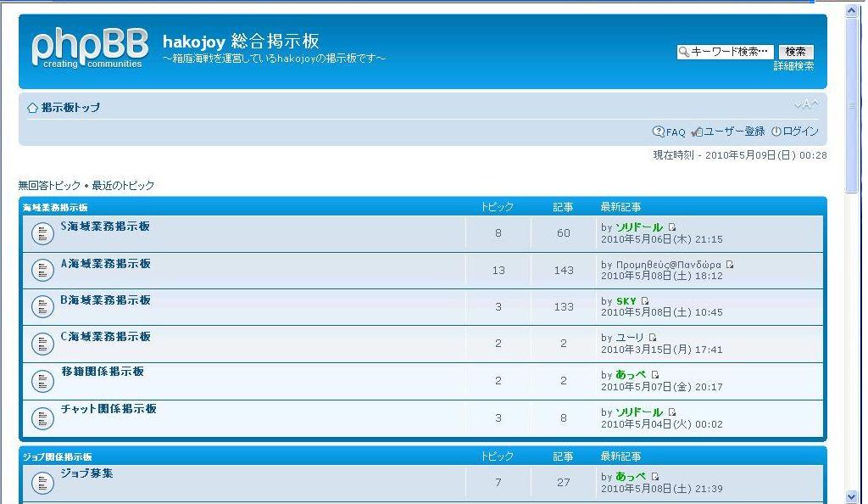The image size is (868, 504).
Task: Open the B海域業務掲示板 forum
Action: pos(106,300)
